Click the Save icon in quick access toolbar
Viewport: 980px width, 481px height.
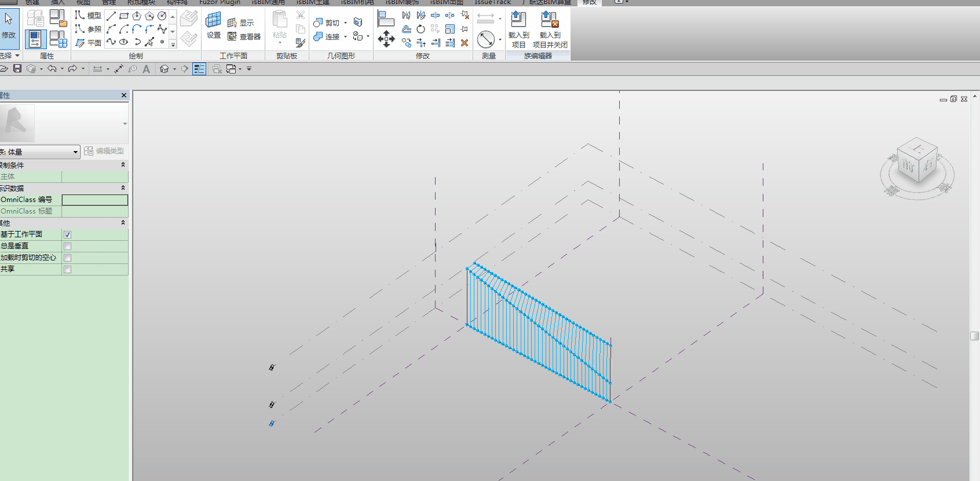point(17,68)
